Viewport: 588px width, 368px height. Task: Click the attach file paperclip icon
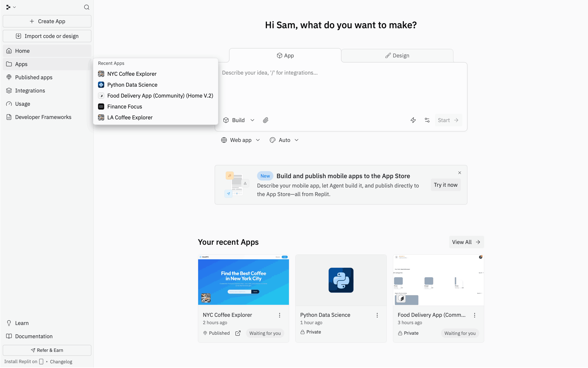(x=266, y=120)
